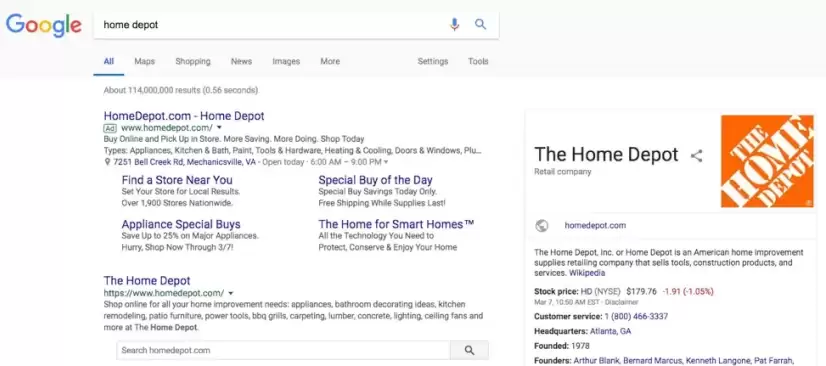Switch to the Shopping tab
826x366 pixels.
193,61
